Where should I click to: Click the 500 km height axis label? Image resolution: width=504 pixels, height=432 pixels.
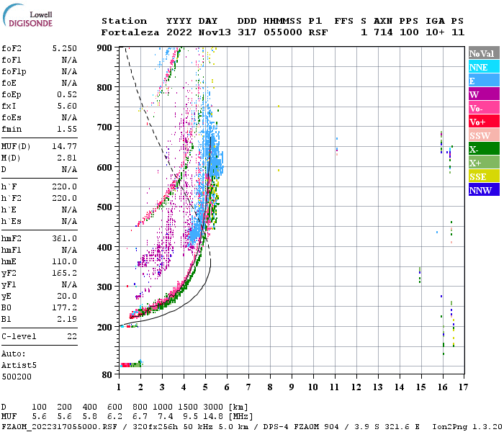coord(104,207)
